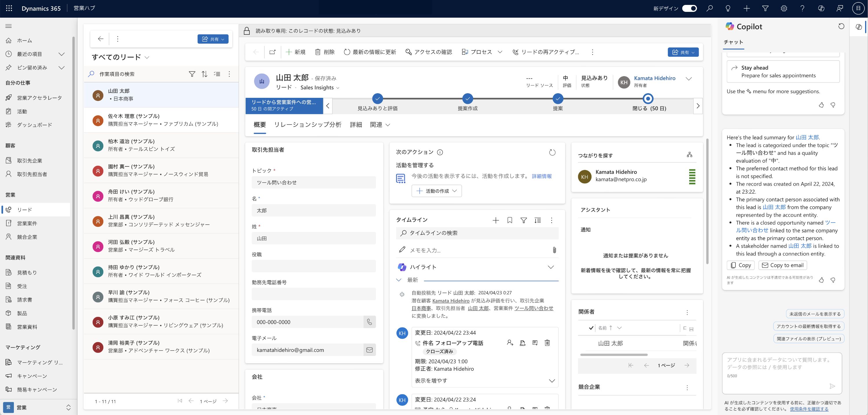Call the mobile number 000-000-0000
The height and width of the screenshot is (415, 868).
click(x=369, y=322)
